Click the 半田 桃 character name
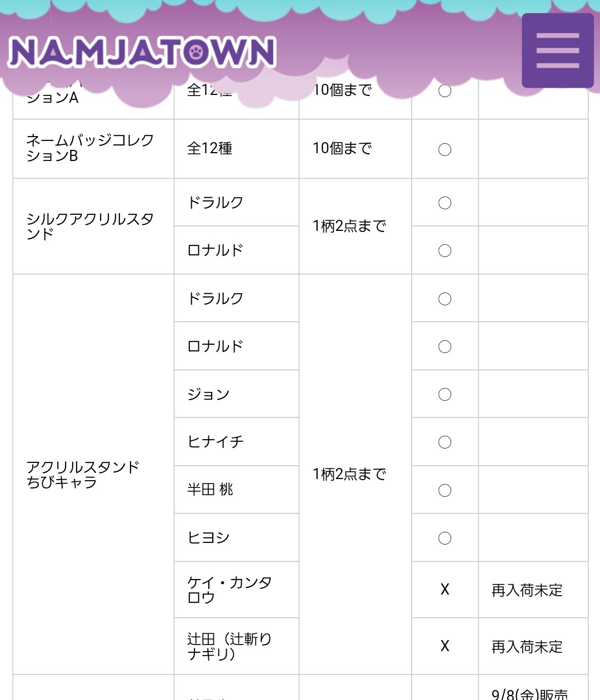The height and width of the screenshot is (700, 600). click(210, 490)
